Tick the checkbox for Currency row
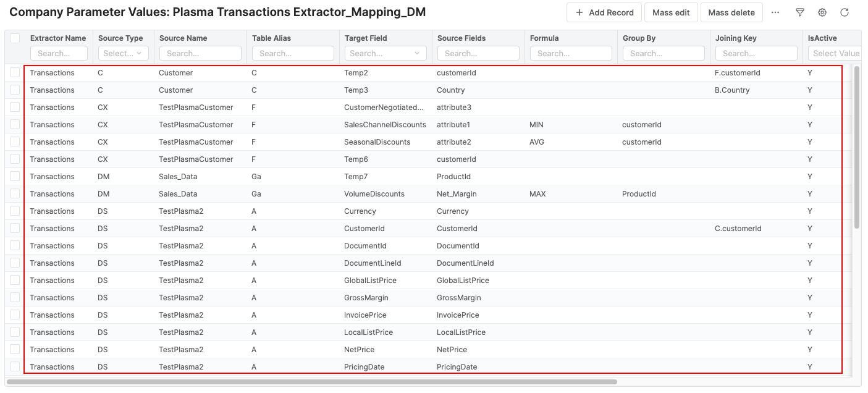Screen dimensions: 868x393 click(x=15, y=211)
